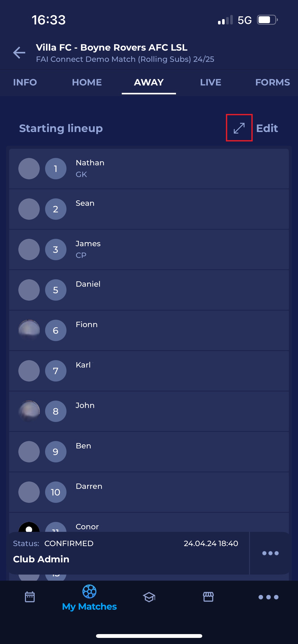Open My Matches football icon

click(x=89, y=592)
